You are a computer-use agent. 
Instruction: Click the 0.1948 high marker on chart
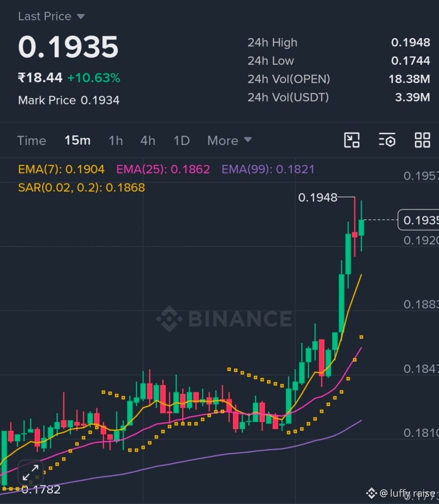point(318,198)
